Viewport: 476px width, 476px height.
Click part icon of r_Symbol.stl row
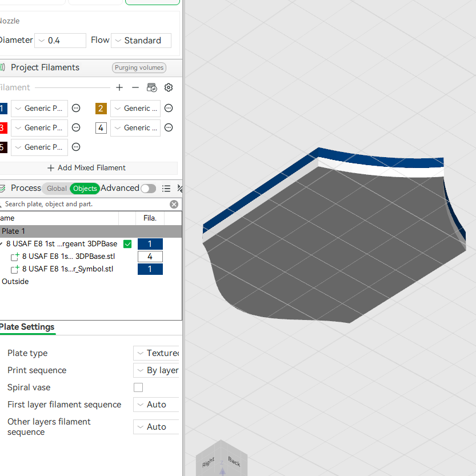[15, 269]
